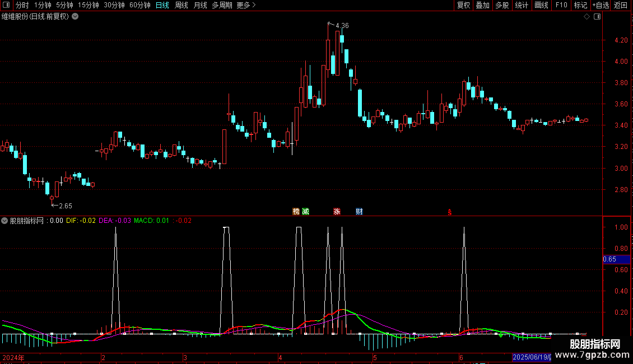This screenshot has width=633, height=364.
Task: Activate the 画线 drawing tool button
Action: pos(541,5)
